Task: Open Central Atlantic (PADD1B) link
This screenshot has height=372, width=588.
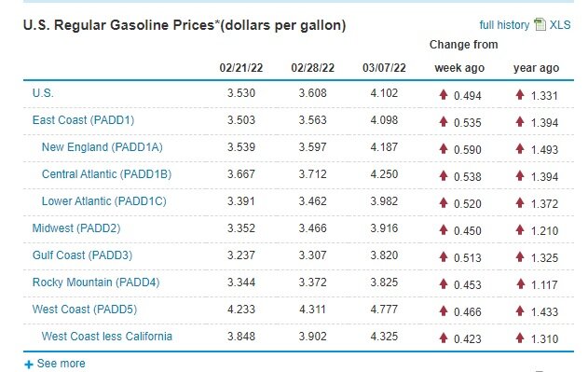Action: [x=106, y=174]
